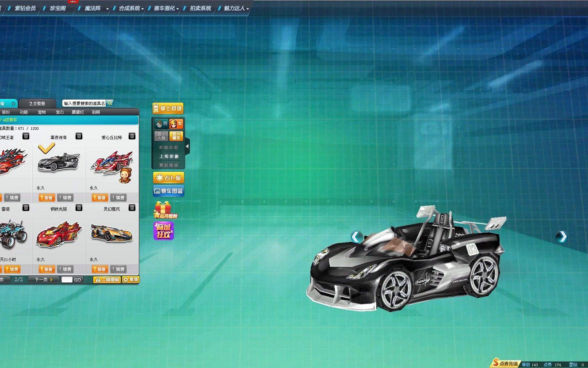
Task: Click the 点券充值 recharge button
Action: (x=506, y=364)
